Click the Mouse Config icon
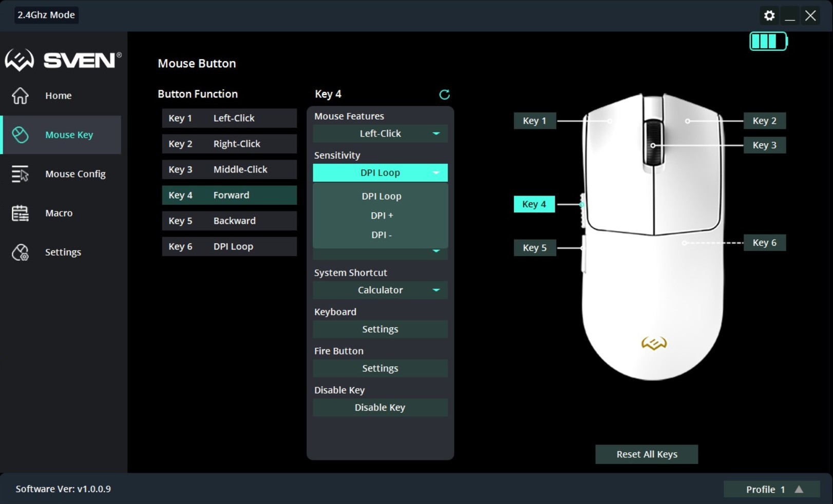Image resolution: width=833 pixels, height=504 pixels. coord(20,174)
